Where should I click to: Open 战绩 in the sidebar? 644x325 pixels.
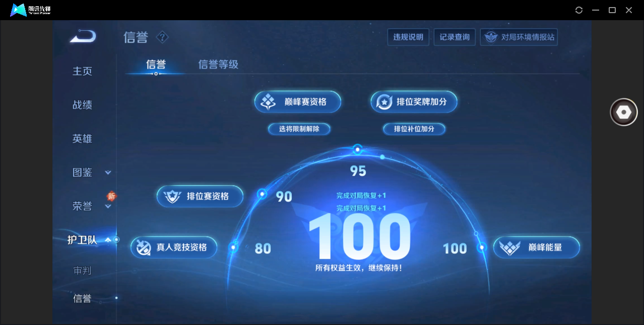[82, 105]
